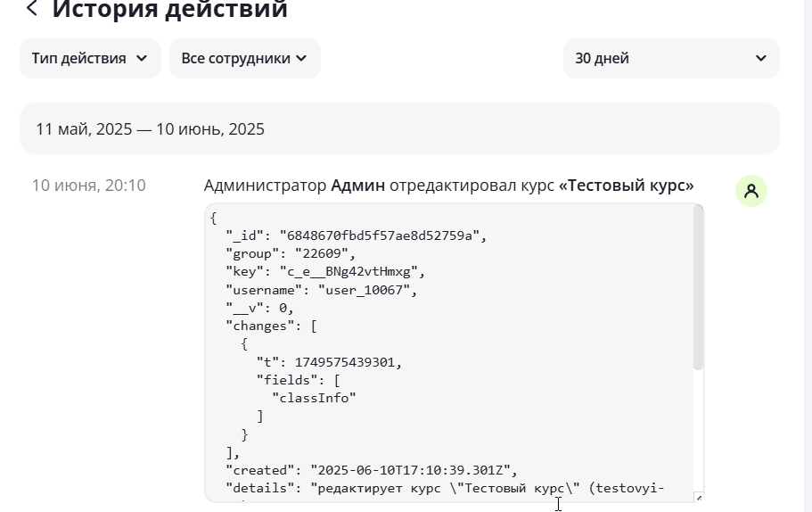This screenshot has width=812, height=512.
Task: Click the JSON details box scrollbar
Action: coord(698,287)
